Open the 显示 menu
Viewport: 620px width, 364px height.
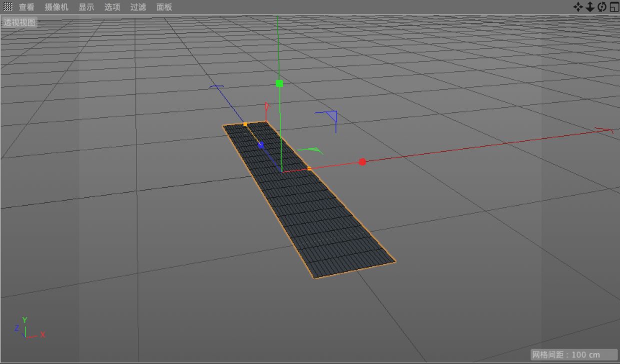click(86, 7)
